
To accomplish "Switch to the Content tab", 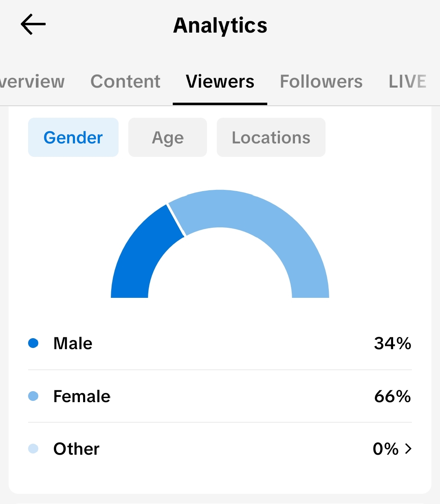I will point(125,81).
